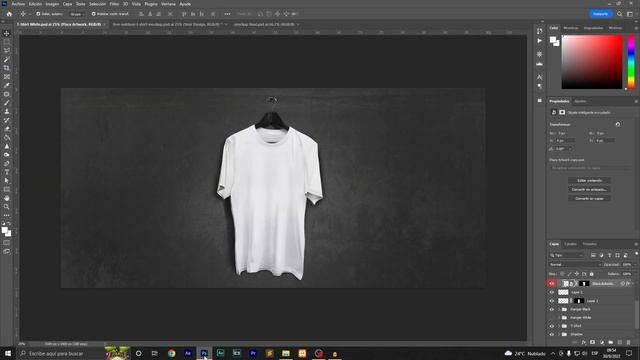
Task: Open the search icon at top right
Action: [x=620, y=14]
